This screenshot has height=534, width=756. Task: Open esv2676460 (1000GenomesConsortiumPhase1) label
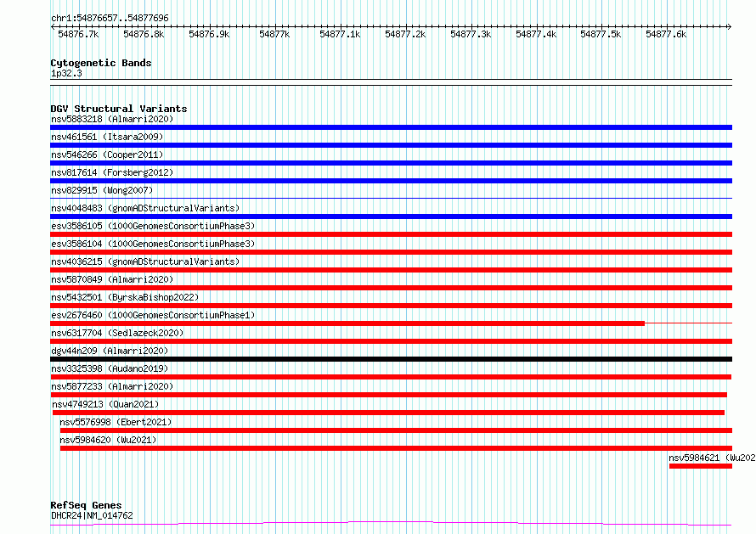[x=153, y=315]
